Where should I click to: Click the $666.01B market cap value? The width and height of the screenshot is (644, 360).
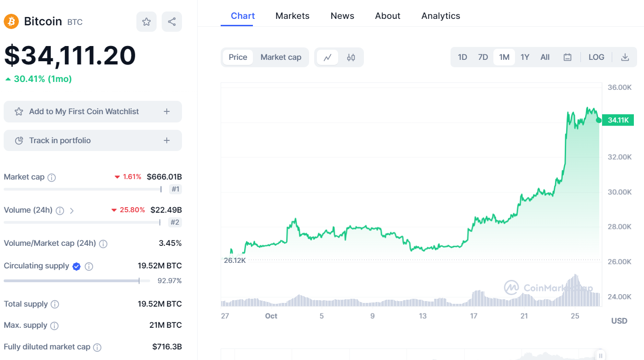(x=164, y=177)
